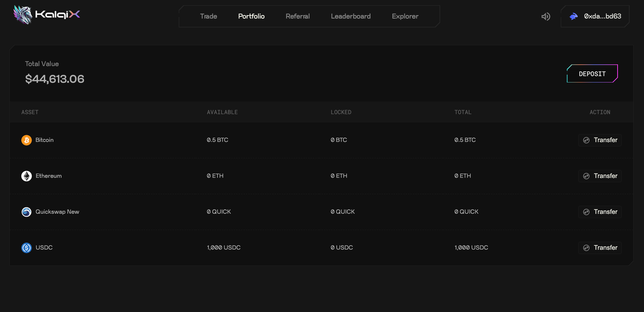The image size is (644, 312).
Task: Click the ASSET column header
Action: pos(30,112)
